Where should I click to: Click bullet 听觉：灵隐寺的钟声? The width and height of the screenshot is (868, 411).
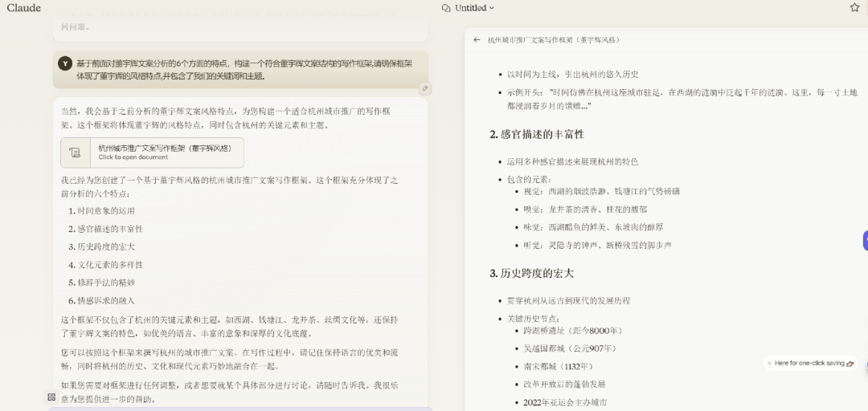click(x=597, y=245)
